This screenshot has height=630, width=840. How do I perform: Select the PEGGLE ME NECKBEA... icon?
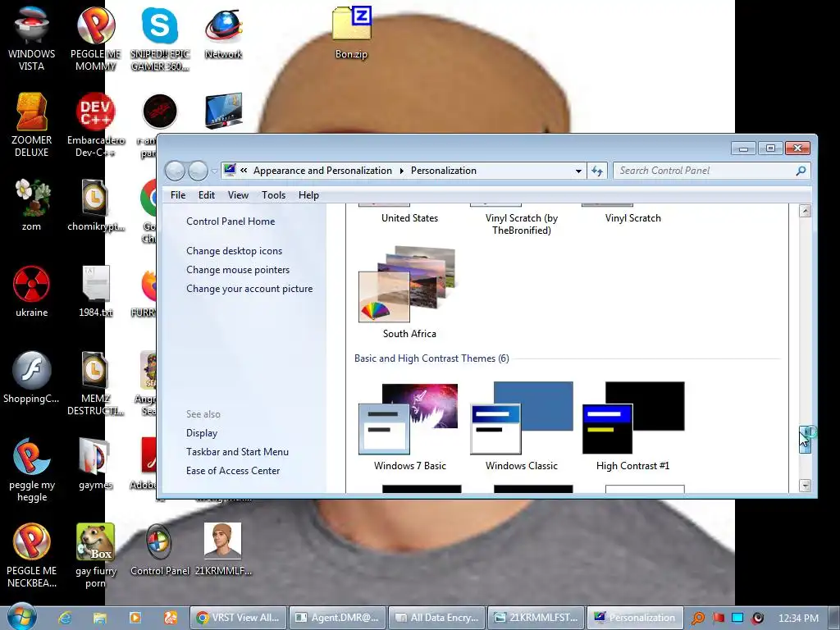tap(31, 555)
